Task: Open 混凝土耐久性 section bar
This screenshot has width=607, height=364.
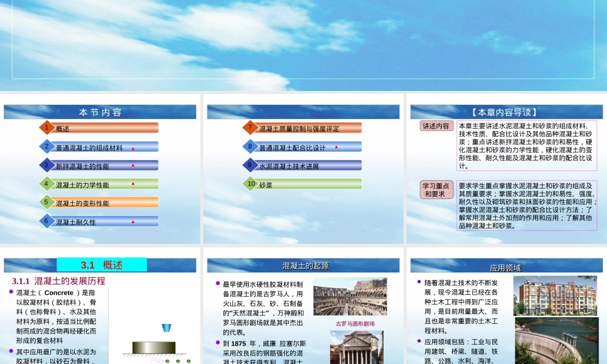Action: click(x=104, y=221)
